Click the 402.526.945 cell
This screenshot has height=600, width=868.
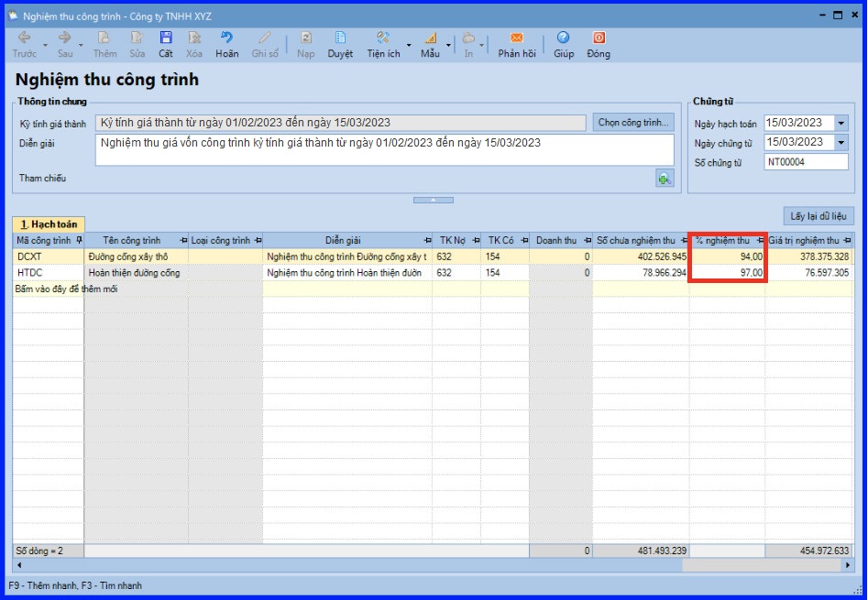641,256
